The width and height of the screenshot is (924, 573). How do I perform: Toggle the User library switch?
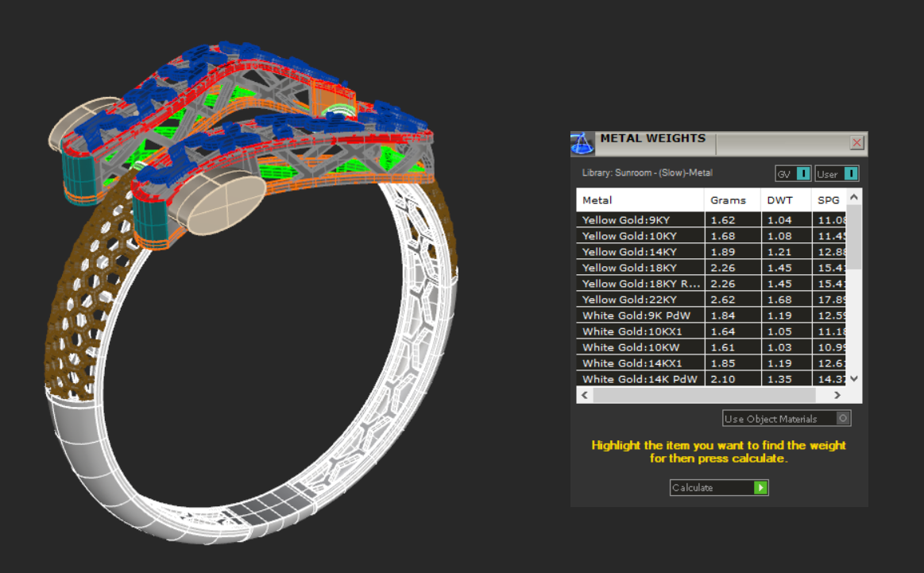point(850,173)
